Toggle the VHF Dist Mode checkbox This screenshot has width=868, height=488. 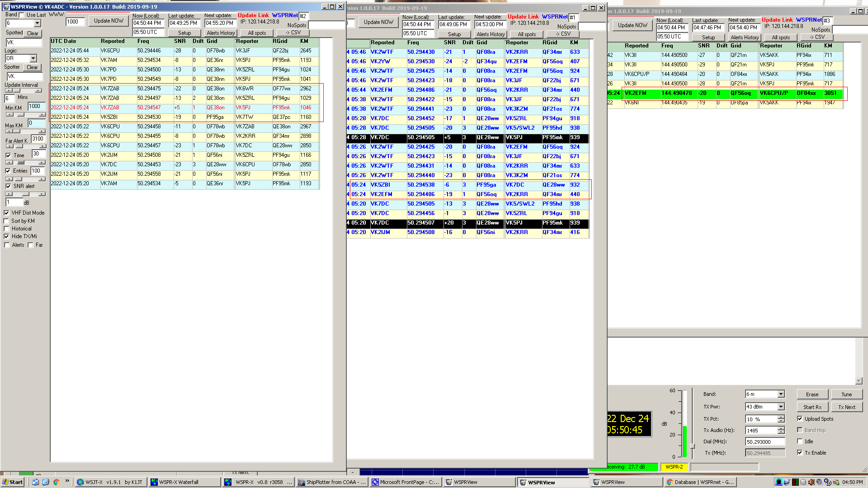(6, 213)
